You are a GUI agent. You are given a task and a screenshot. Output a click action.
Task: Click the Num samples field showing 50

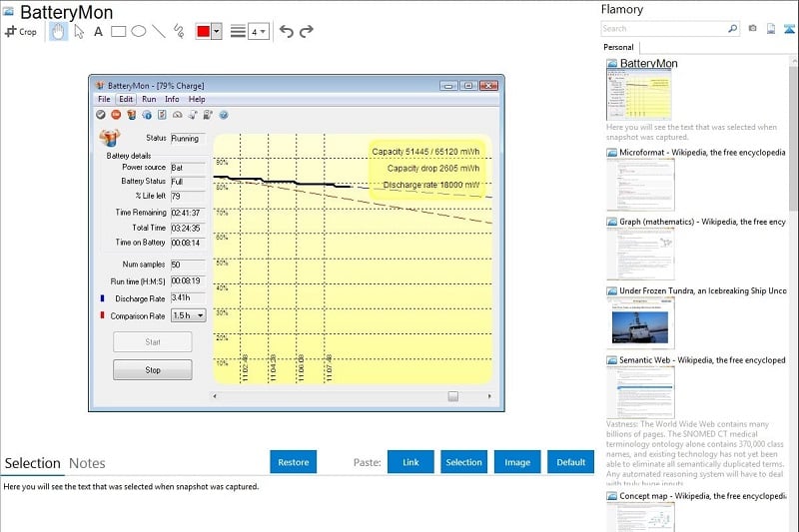coord(188,265)
